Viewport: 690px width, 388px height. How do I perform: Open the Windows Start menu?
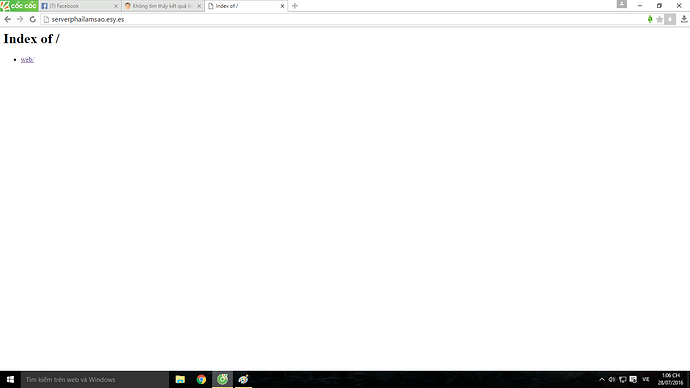[x=10, y=379]
